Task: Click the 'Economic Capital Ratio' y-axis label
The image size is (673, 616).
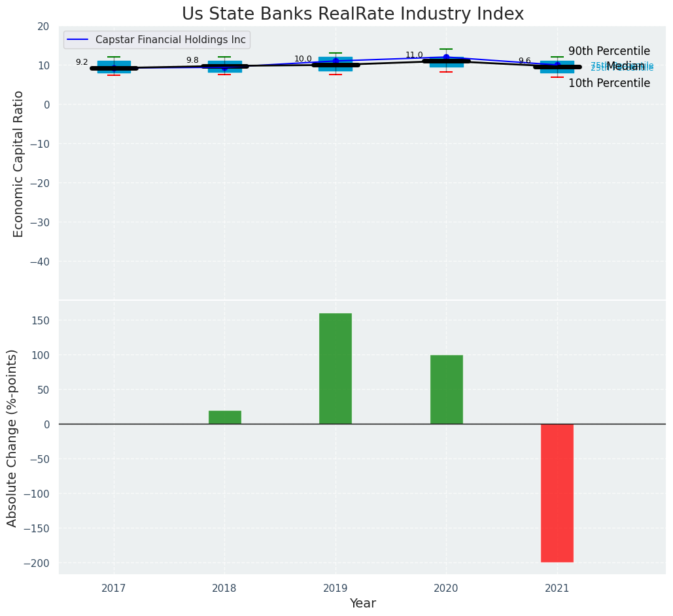Action: (18, 163)
